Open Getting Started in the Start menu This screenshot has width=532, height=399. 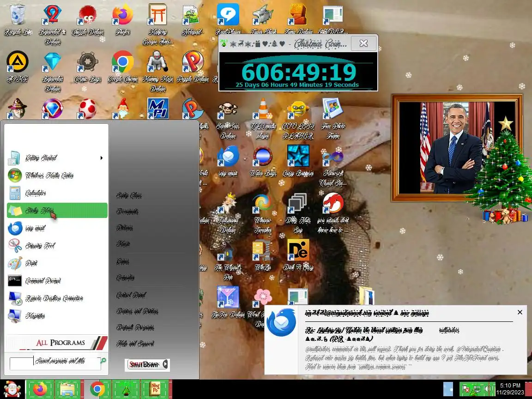click(57, 158)
